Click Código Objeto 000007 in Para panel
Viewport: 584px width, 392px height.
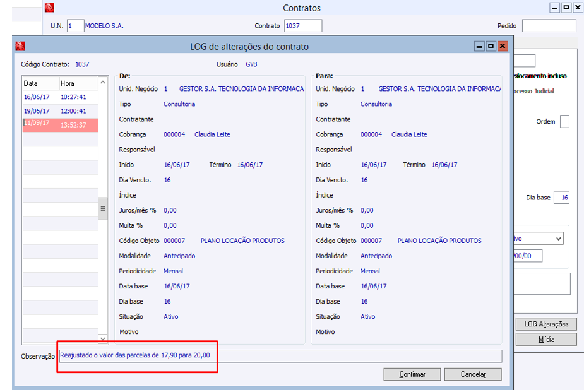point(371,241)
